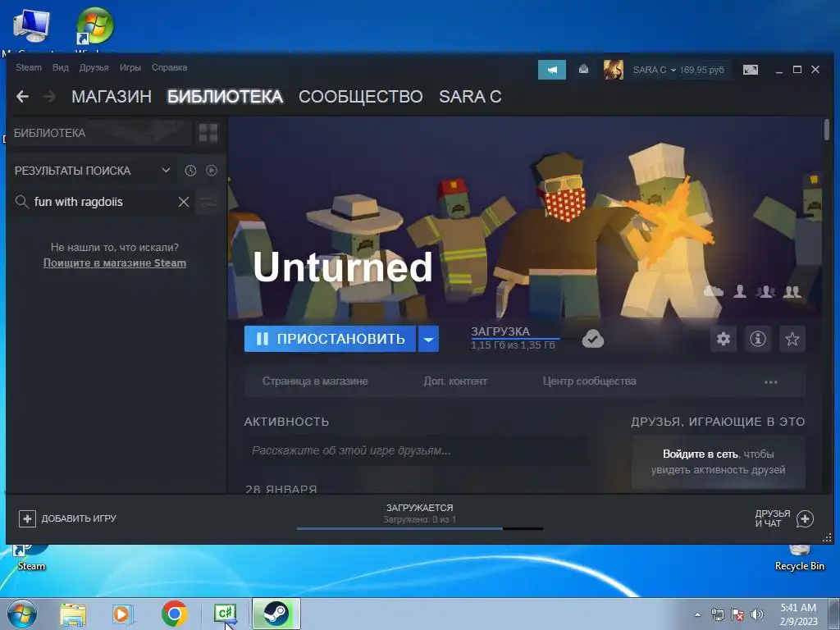Open the Друзья menu
This screenshot has width=840, height=630.
click(x=94, y=67)
